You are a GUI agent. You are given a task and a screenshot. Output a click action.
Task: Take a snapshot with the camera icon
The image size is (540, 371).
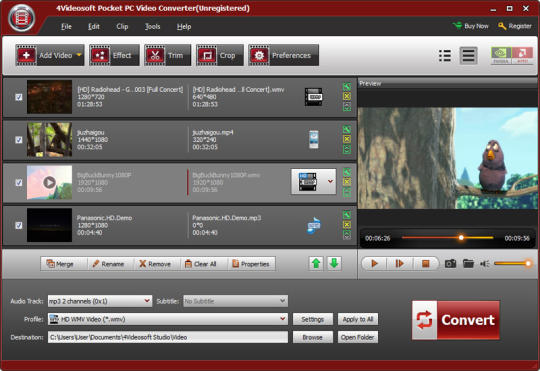pos(450,264)
